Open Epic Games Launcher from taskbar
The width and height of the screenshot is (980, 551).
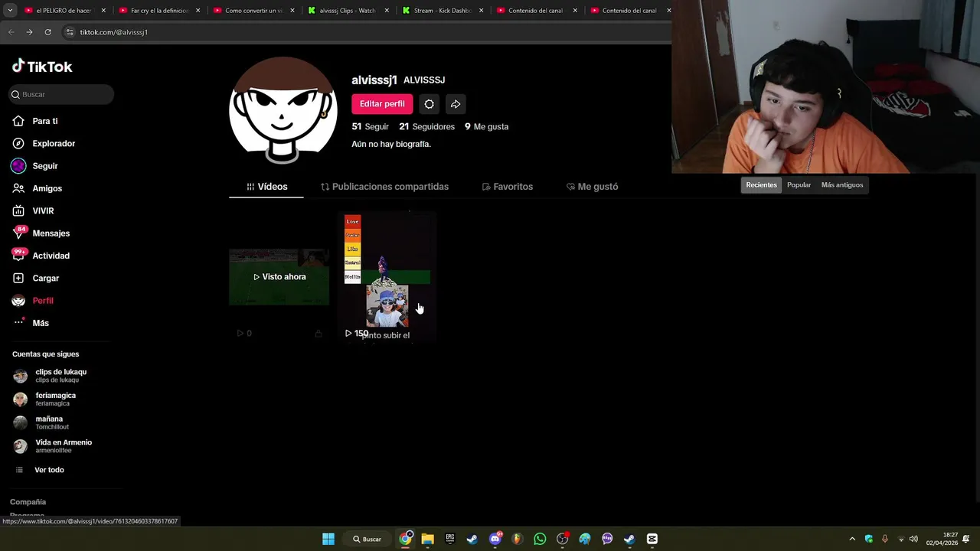point(450,539)
